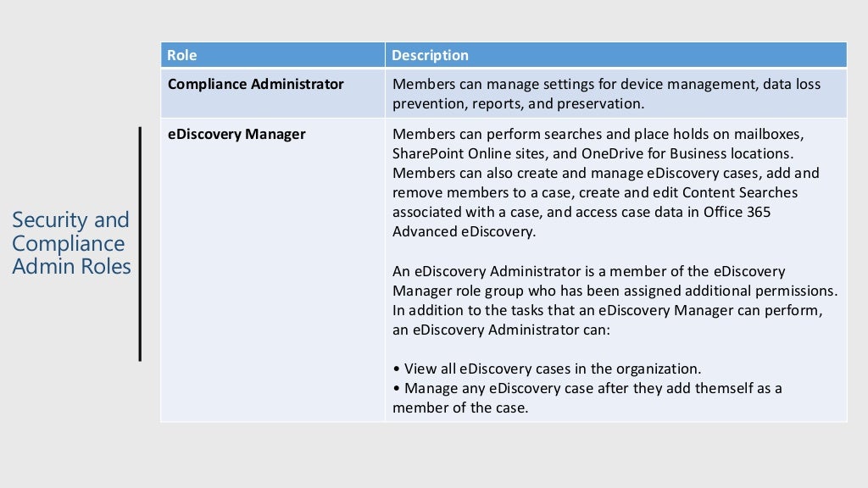Click 'Advanced eDiscovery.' text in description
Viewport: 868px width, 488px height.
point(464,231)
